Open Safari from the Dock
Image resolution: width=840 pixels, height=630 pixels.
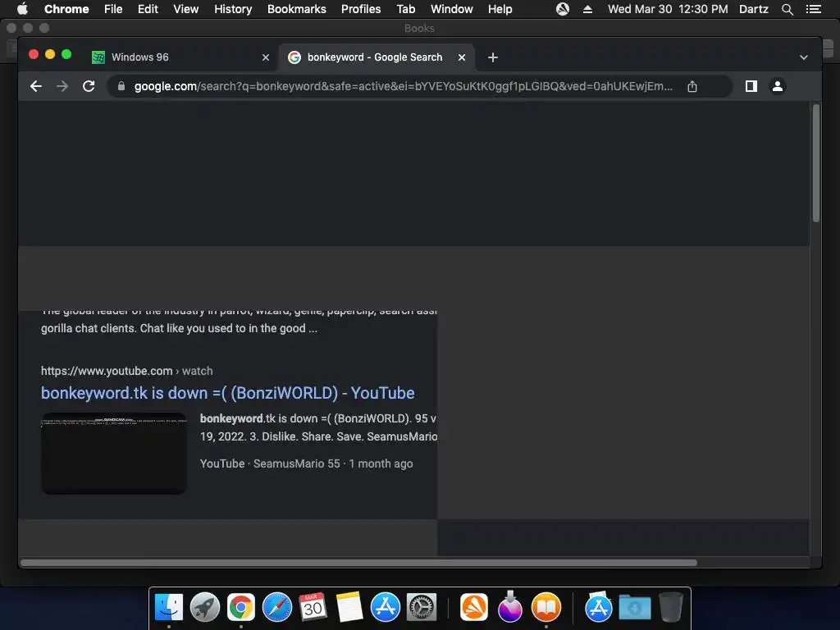277,608
